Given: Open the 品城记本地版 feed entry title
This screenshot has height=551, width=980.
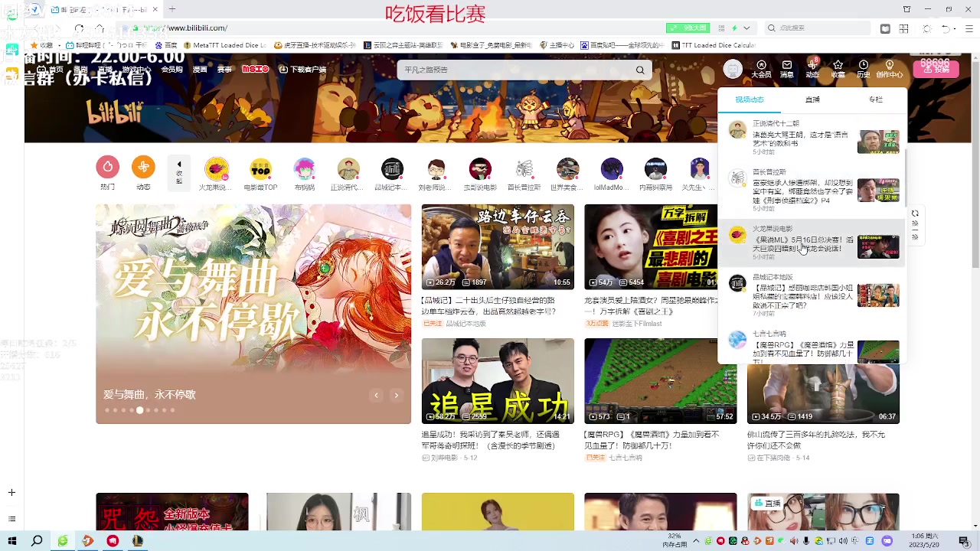Looking at the screenshot, I should point(802,296).
